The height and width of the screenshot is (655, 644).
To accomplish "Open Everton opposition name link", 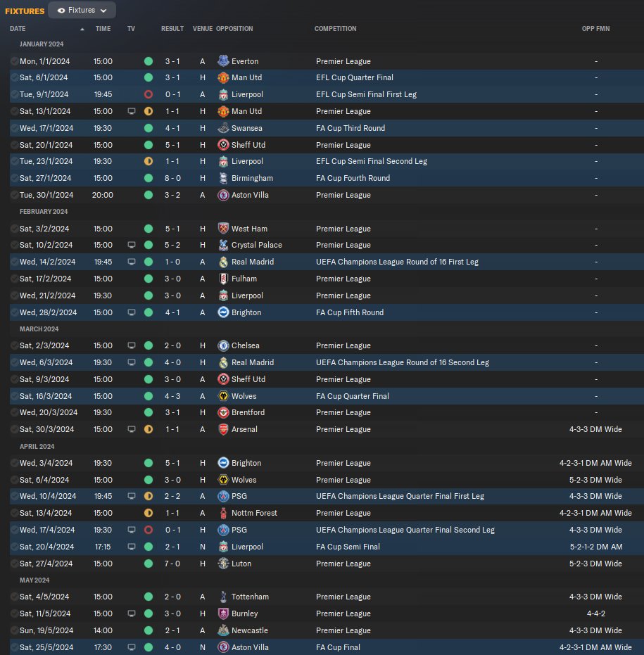I will pyautogui.click(x=245, y=61).
